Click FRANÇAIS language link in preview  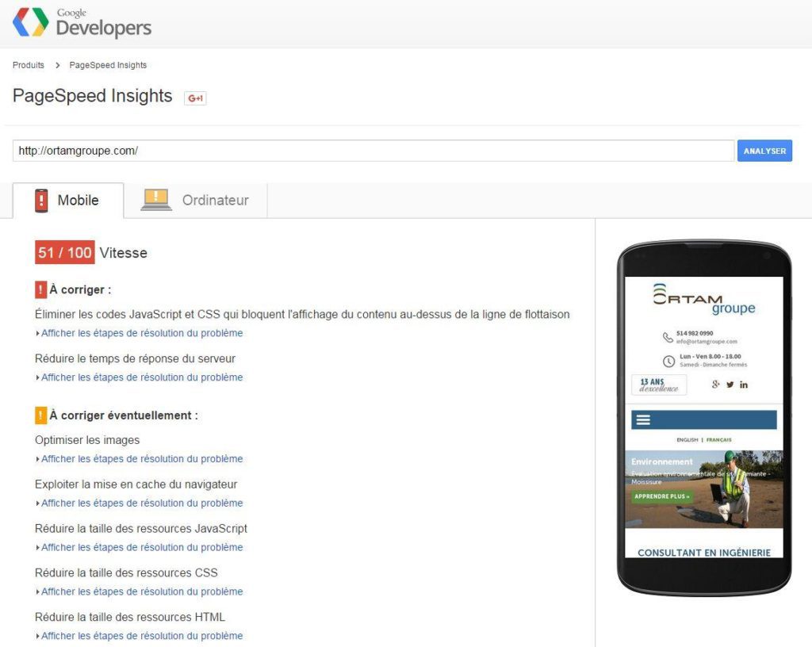(718, 440)
